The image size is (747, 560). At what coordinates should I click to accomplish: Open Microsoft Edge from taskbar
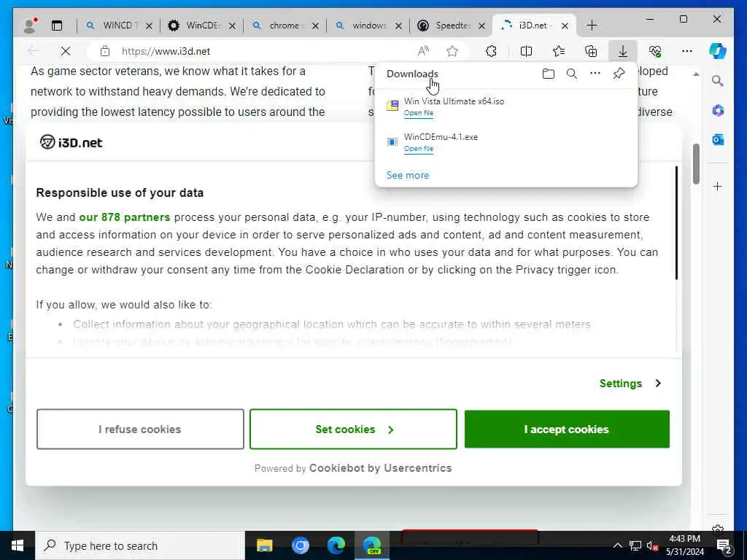coord(336,545)
